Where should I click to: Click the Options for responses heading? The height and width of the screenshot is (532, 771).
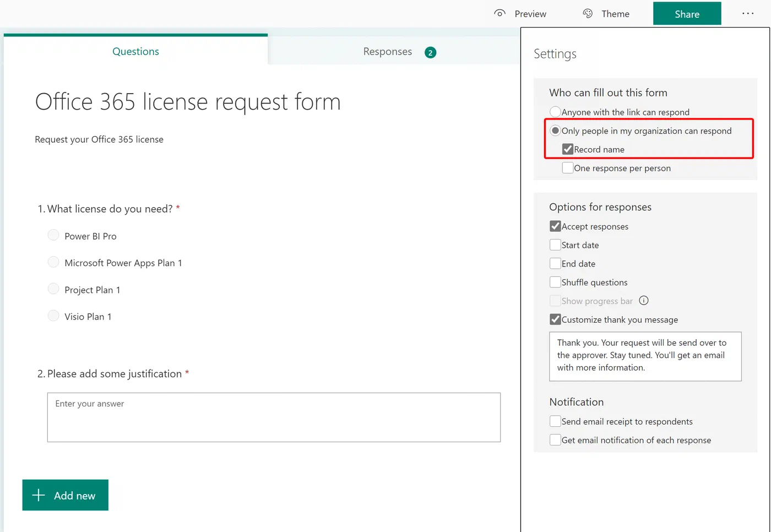point(600,207)
